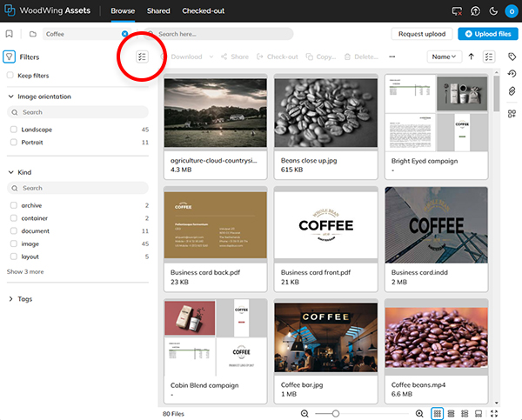Open the user profile avatar

[x=512, y=11]
